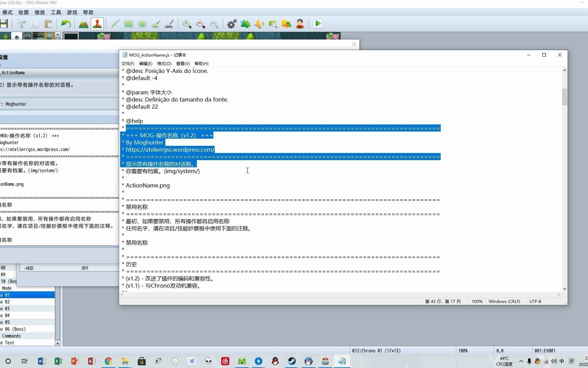The image size is (588, 368).
Task: Select the 'Commands' map entry
Action: (27, 336)
